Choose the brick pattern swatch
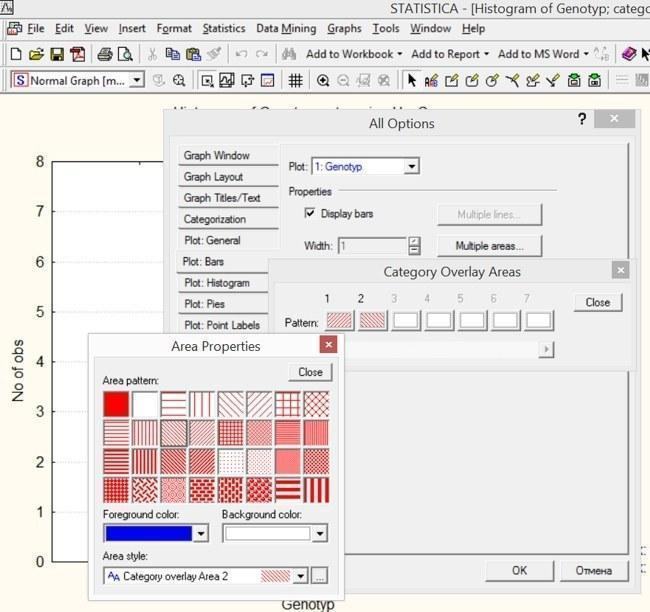650x612 pixels. (202, 490)
